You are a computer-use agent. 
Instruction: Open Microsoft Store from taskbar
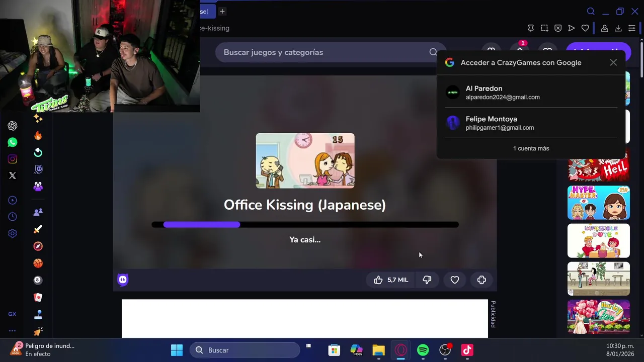334,350
